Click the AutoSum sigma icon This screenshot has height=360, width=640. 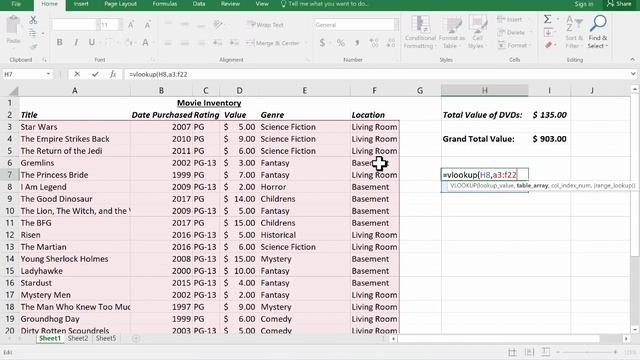coord(548,19)
